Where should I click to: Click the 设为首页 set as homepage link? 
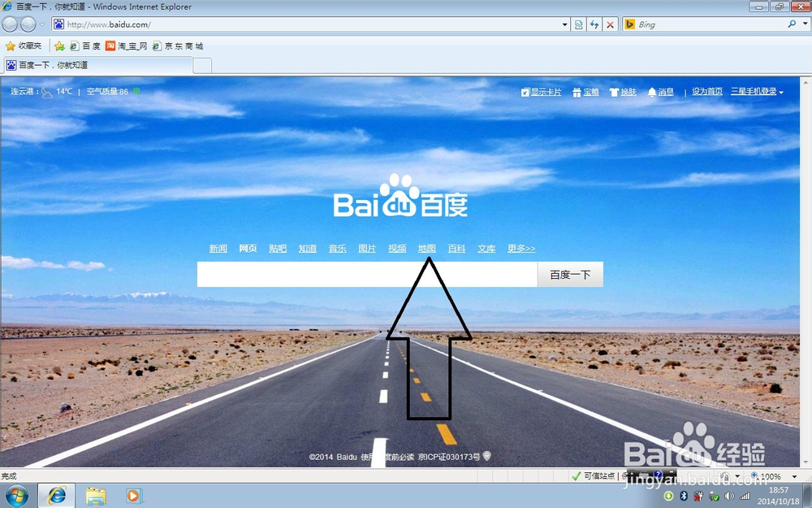point(707,91)
